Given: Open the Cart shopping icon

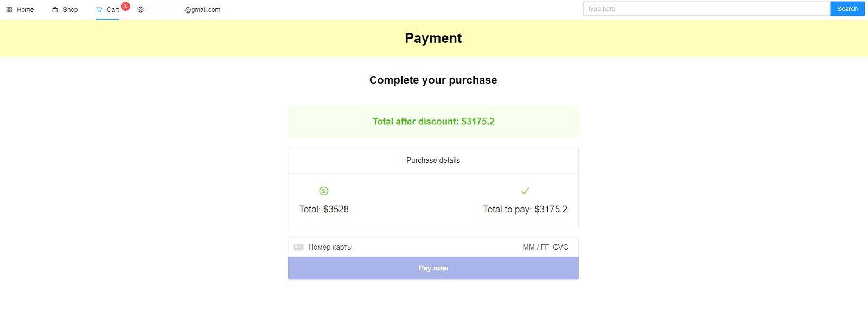Looking at the screenshot, I should click(x=99, y=9).
